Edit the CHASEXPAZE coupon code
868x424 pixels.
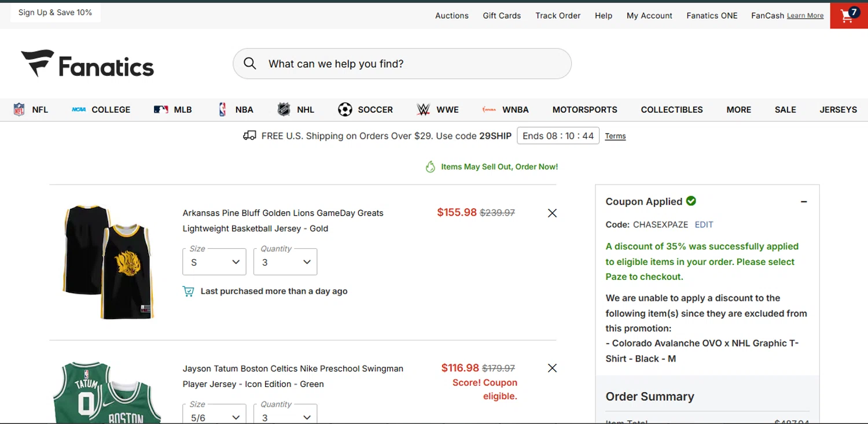[704, 224]
